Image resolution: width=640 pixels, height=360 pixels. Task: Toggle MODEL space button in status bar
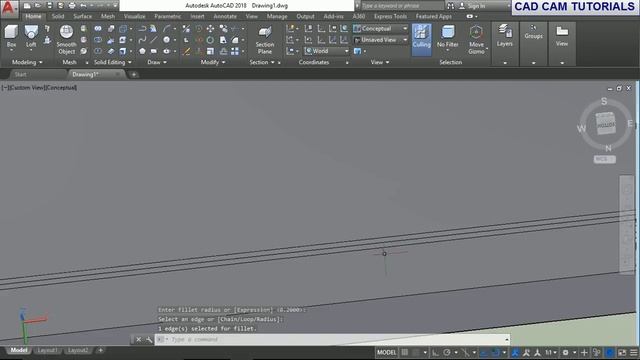pos(386,352)
